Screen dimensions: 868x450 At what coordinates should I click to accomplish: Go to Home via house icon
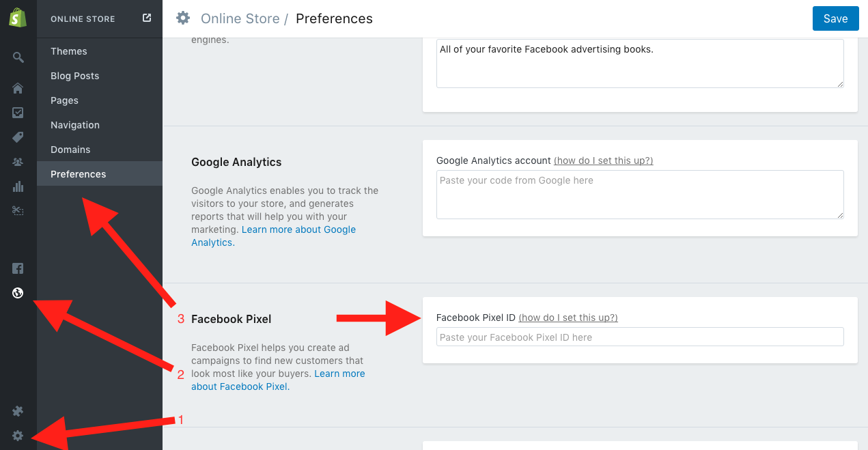(18, 88)
